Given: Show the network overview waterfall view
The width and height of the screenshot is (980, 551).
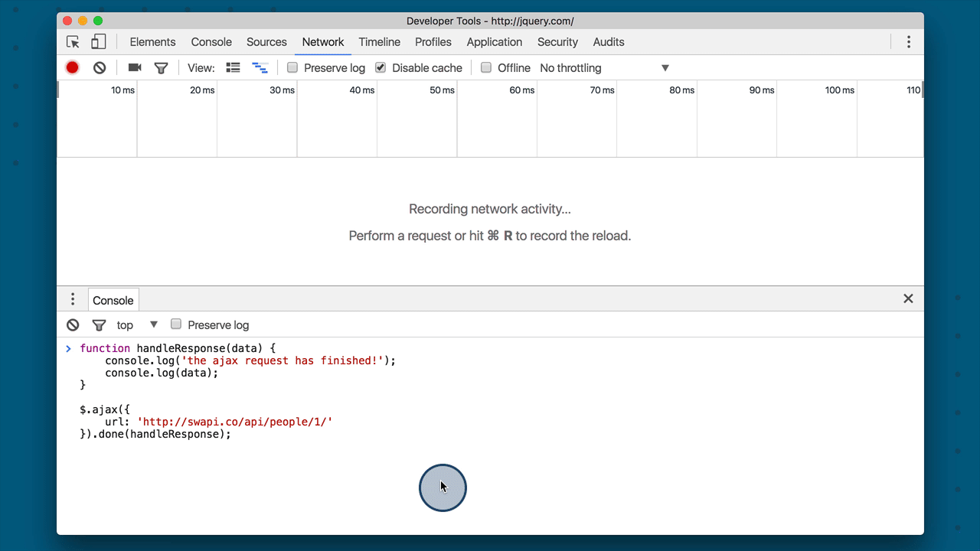Looking at the screenshot, I should click(260, 67).
